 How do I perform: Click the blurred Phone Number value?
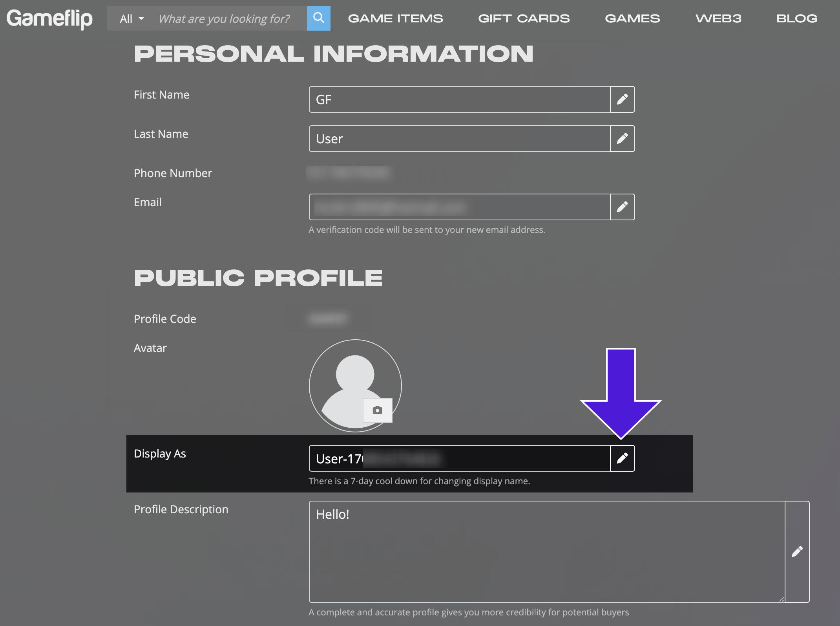click(x=348, y=173)
